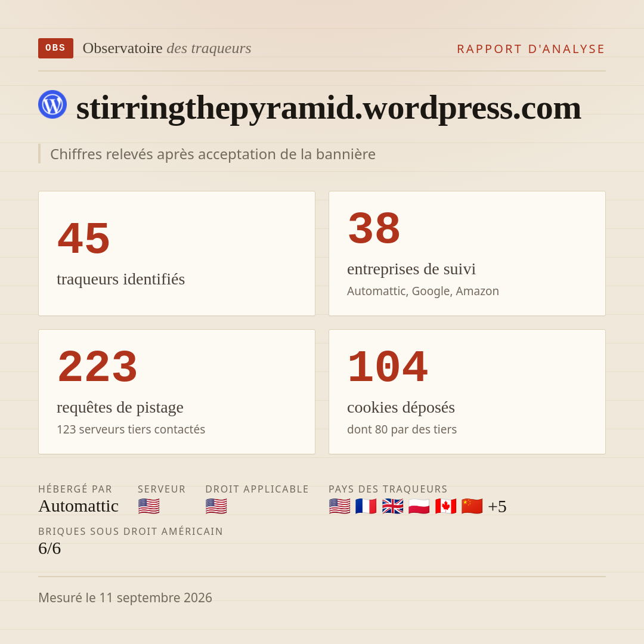Screen dimensions: 644x644
Task: Click the 38 entreprises count
Action: (374, 228)
